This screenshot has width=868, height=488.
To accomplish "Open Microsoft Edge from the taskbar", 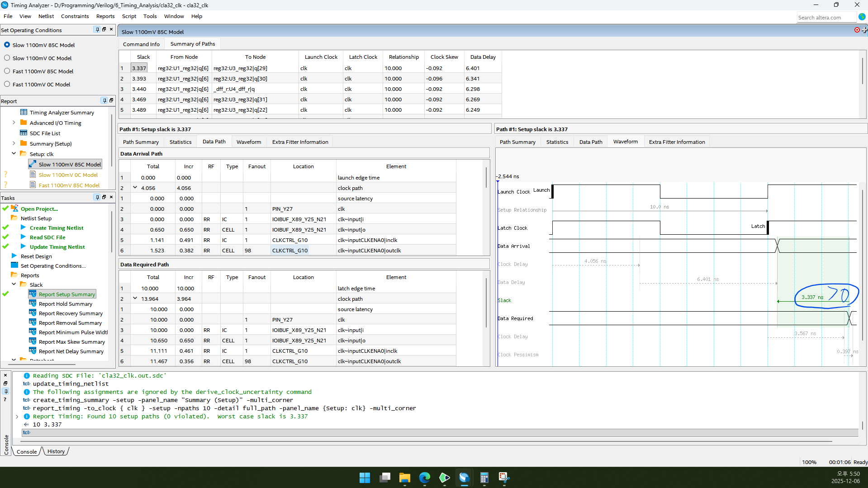I will [424, 478].
